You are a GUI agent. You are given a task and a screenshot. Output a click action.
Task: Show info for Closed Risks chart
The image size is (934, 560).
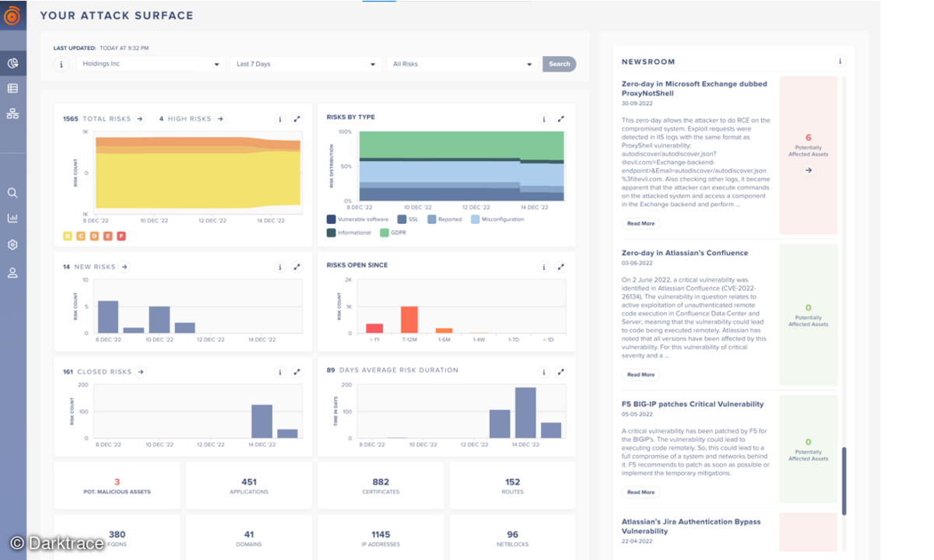(280, 372)
